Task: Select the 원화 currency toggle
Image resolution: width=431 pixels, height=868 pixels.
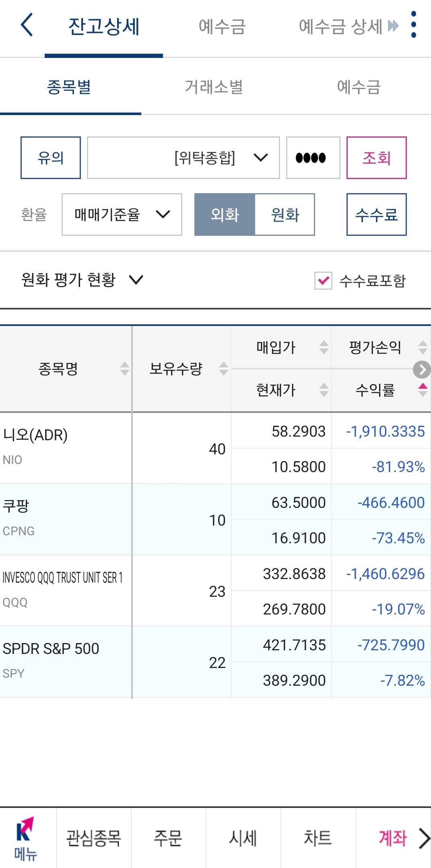Action: 285,214
